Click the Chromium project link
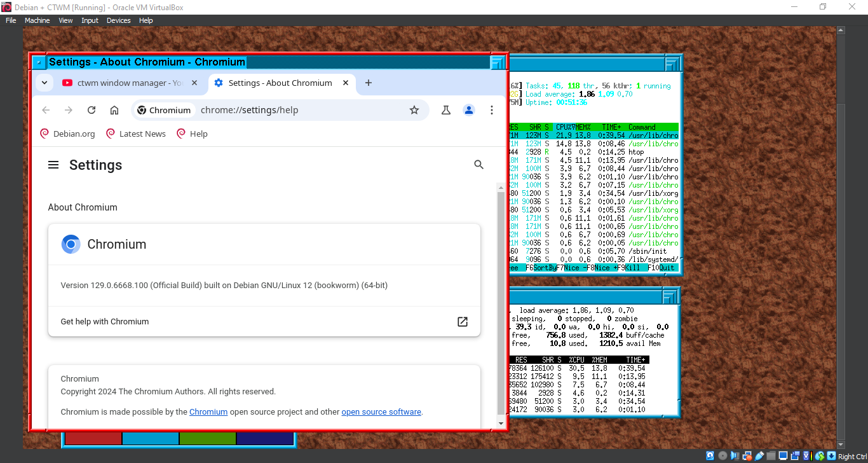The image size is (868, 463). click(x=208, y=411)
